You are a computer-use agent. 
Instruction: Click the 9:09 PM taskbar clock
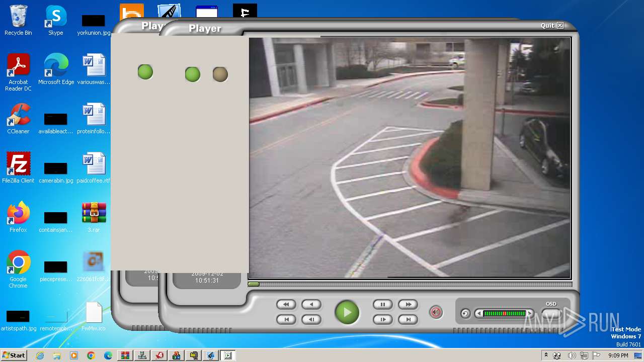pyautogui.click(x=618, y=355)
